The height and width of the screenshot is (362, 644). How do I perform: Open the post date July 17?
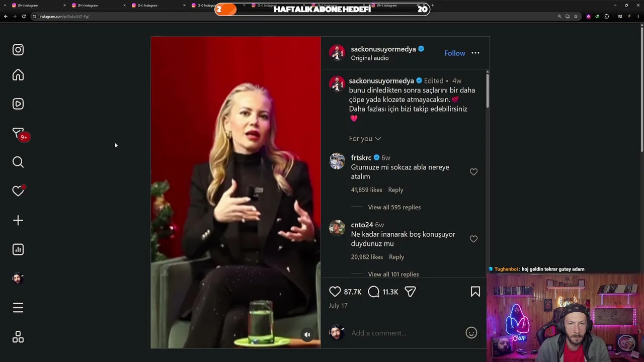point(338,306)
